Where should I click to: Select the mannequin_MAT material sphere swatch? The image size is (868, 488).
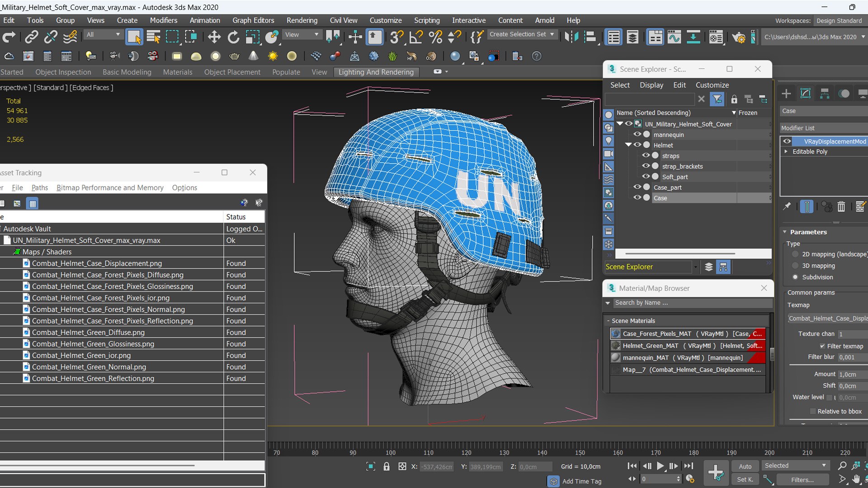[615, 357]
